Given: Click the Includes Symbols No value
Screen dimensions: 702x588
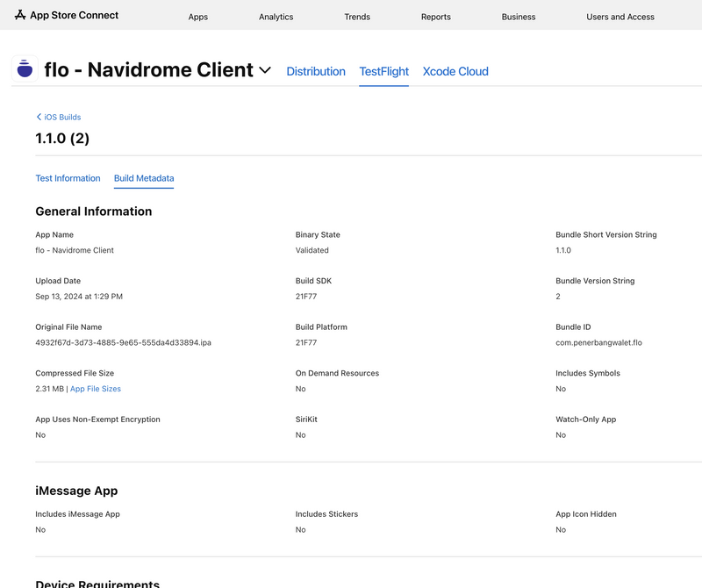Looking at the screenshot, I should point(561,389).
